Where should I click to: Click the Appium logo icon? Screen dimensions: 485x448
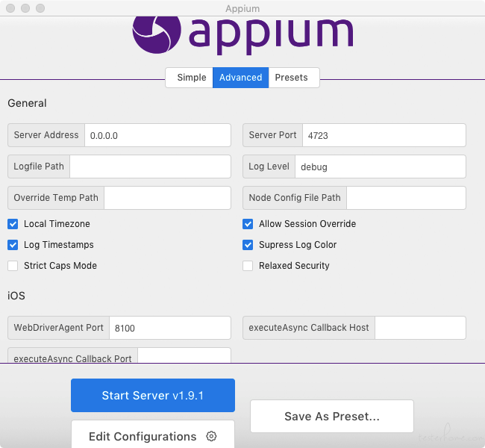tap(157, 34)
